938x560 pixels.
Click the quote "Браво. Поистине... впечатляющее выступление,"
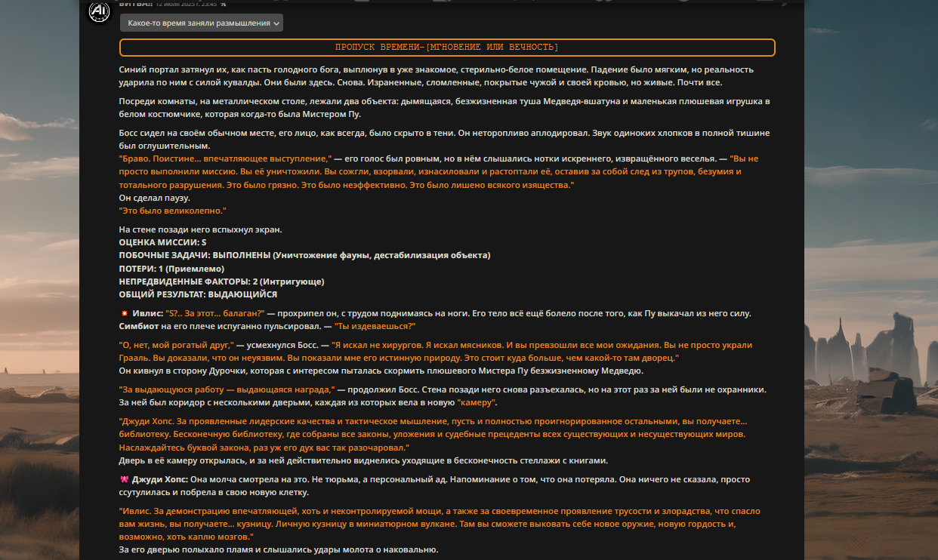click(x=226, y=158)
